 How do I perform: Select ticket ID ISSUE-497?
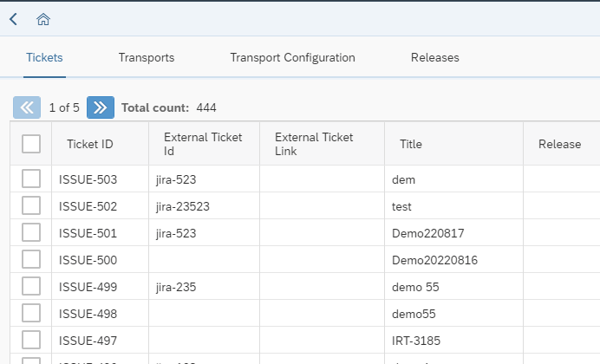88,341
